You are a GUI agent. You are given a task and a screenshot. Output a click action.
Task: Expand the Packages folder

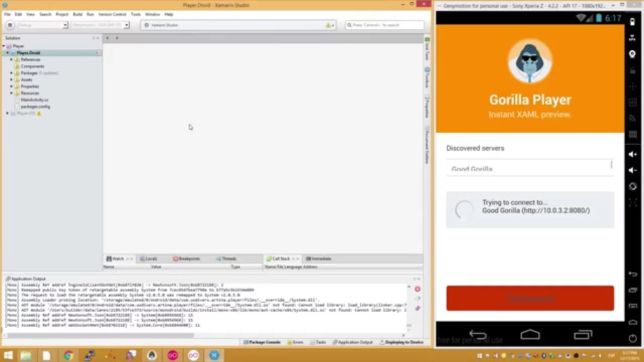point(12,73)
